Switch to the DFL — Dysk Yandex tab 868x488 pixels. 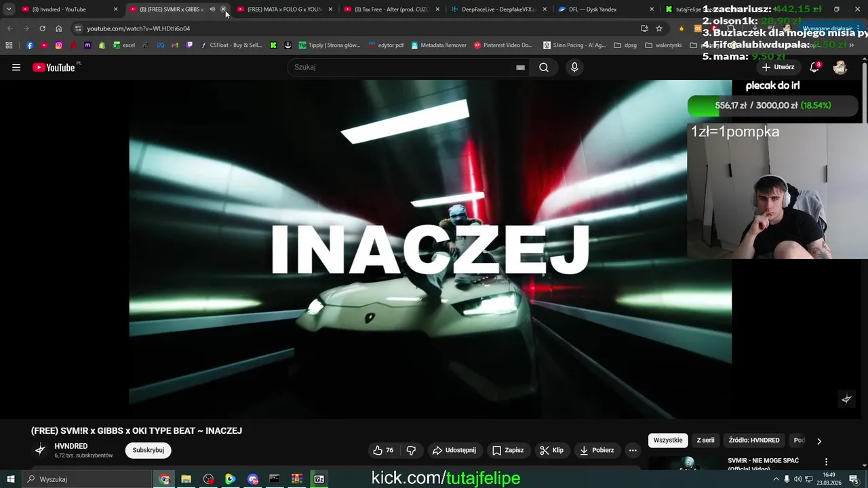606,9
